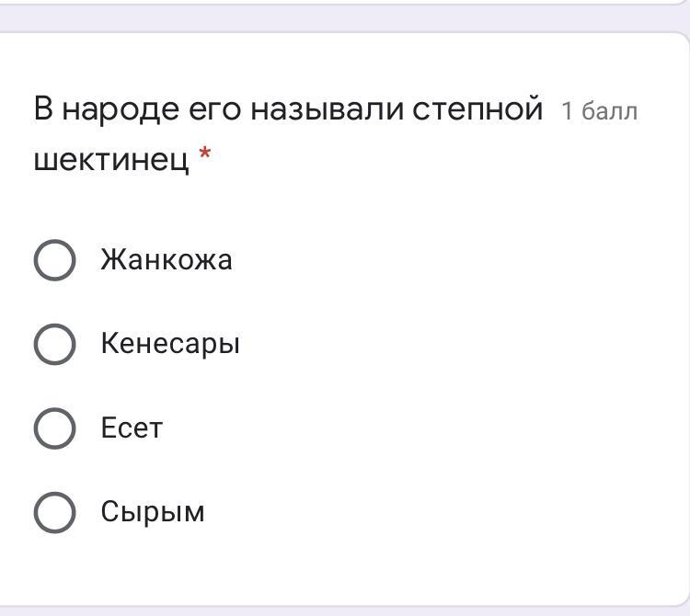The width and height of the screenshot is (690, 616).
Task: Click the red required asterisk
Action: (204, 154)
